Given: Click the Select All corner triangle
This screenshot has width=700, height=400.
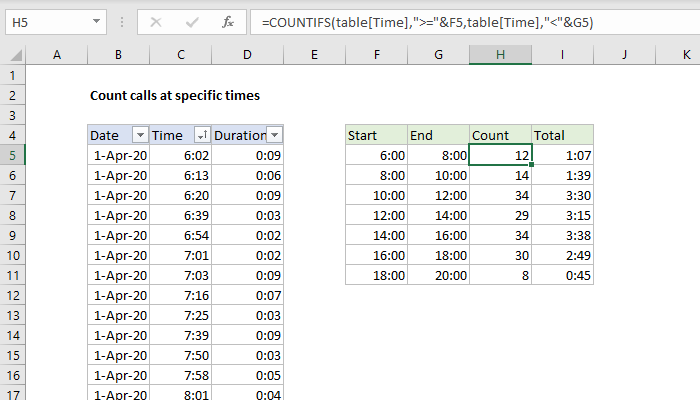Looking at the screenshot, I should click(x=16, y=55).
